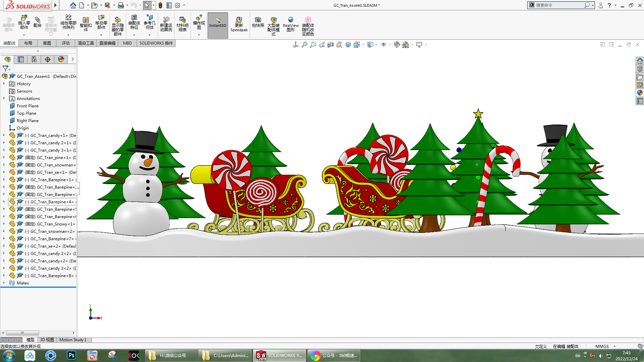Expand the GC_Tran_pine<1> tree node

point(4,157)
